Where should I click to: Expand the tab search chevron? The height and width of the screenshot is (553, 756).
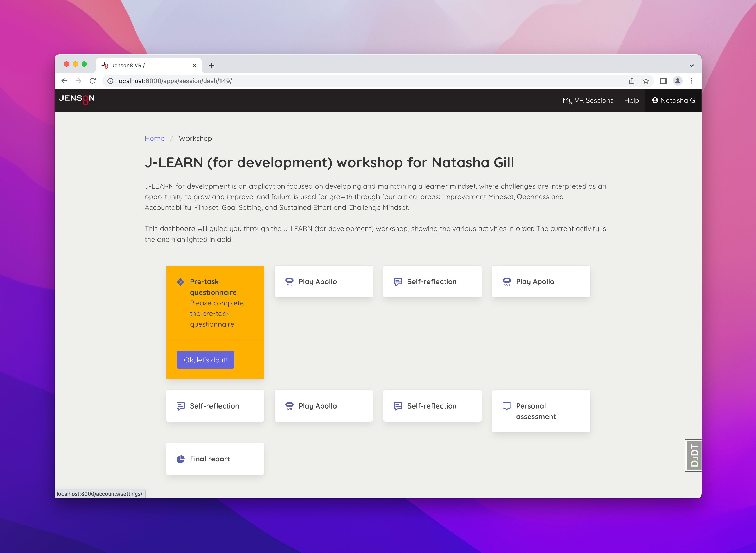coord(692,65)
